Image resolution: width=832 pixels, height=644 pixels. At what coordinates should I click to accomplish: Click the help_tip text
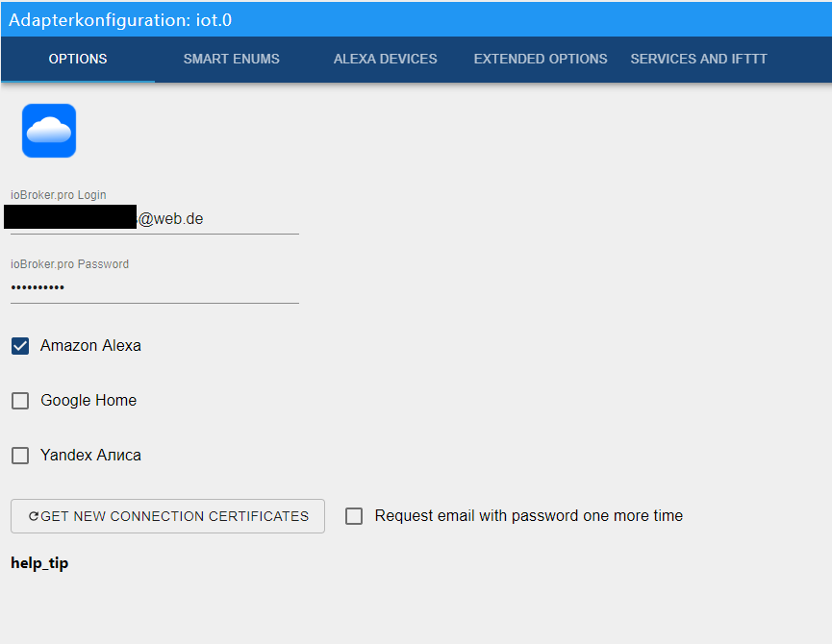click(x=39, y=563)
